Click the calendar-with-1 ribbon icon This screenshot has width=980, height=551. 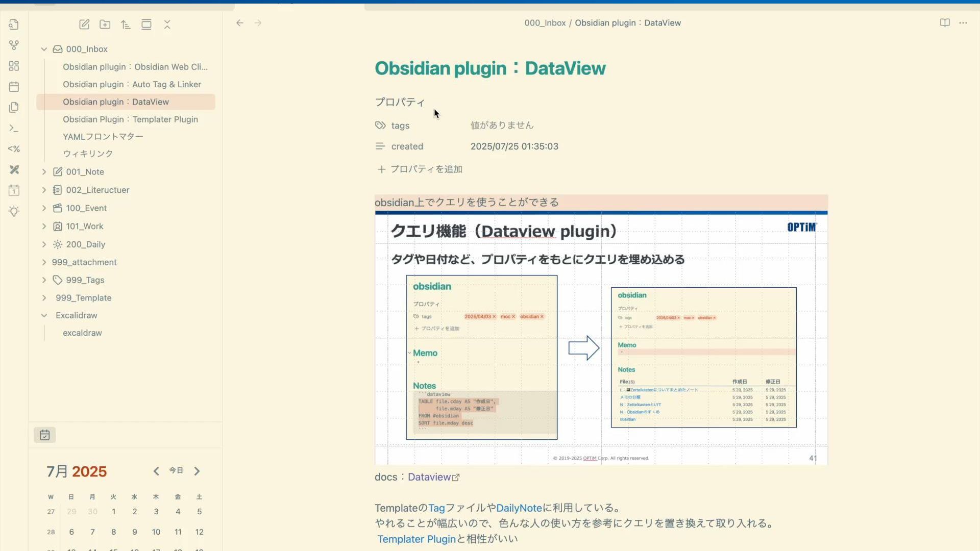coord(14,190)
